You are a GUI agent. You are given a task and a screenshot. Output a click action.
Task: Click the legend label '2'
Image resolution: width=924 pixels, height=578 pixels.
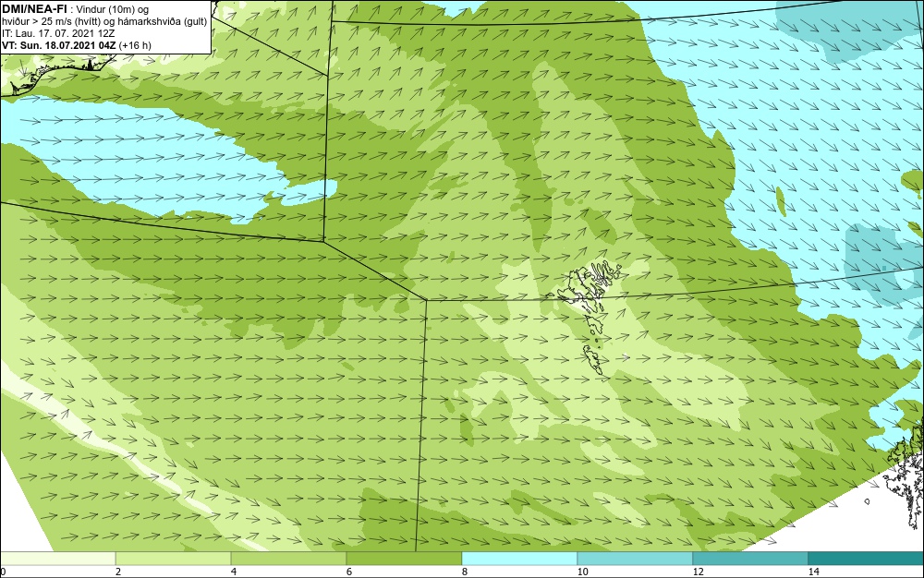point(118,572)
